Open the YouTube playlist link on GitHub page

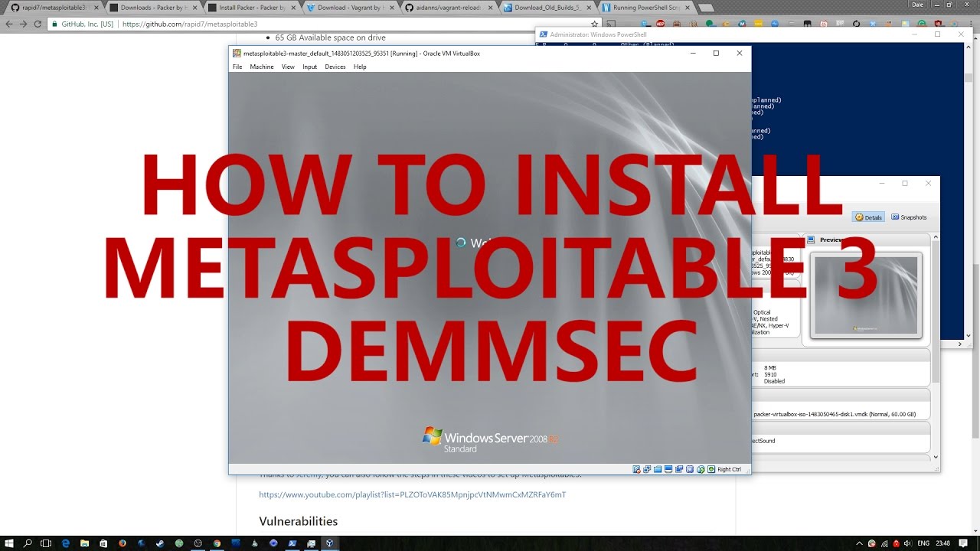(x=412, y=494)
